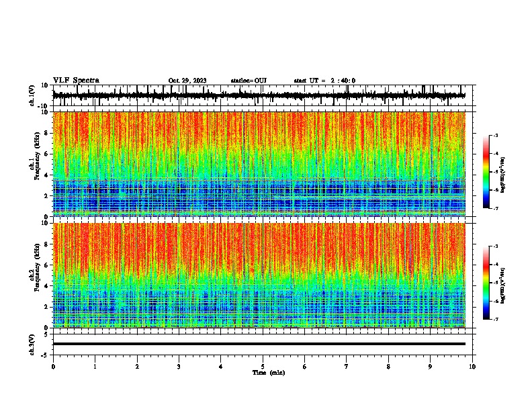Click the time axis tick label '5'

263,367
